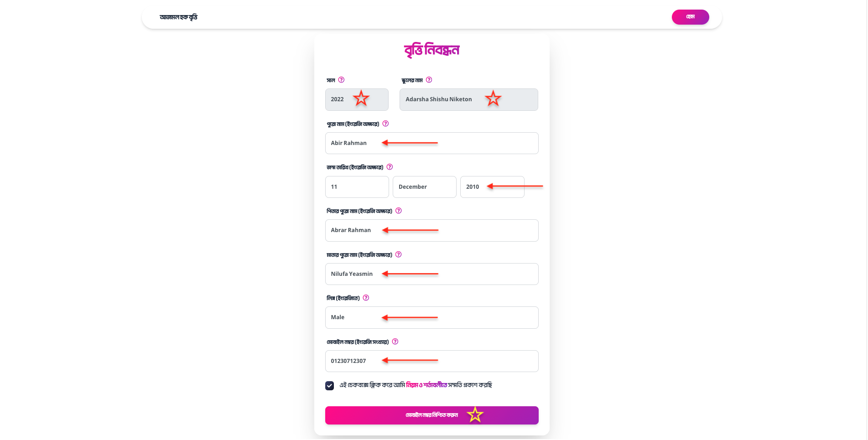Open the pink terms and conditions link
Screen dimensions: 868x440
tap(426, 385)
